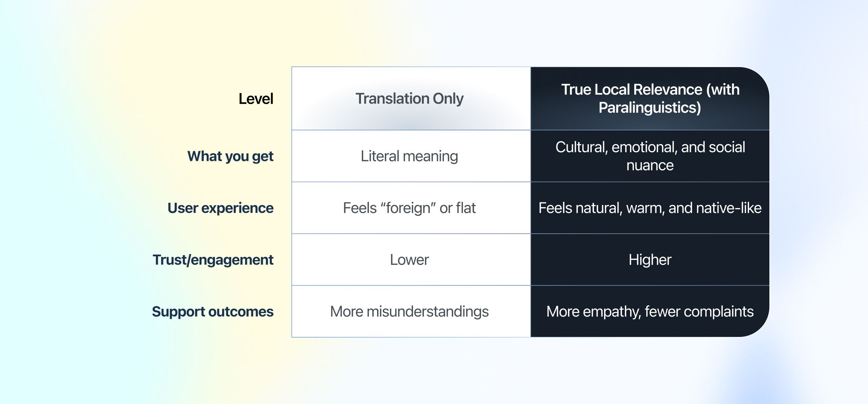Click Cultural, emotional, and social nuance cell

(650, 156)
